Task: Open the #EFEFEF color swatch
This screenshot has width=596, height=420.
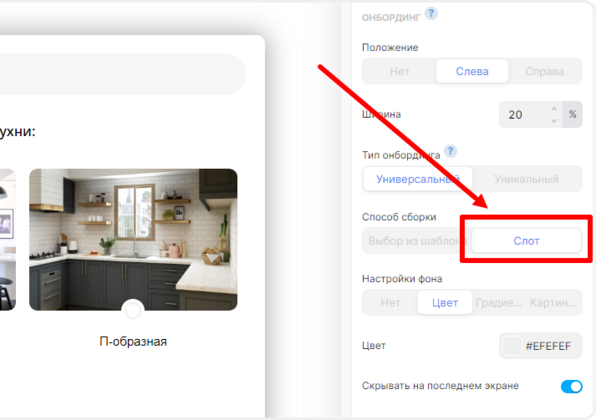Action: pos(512,346)
